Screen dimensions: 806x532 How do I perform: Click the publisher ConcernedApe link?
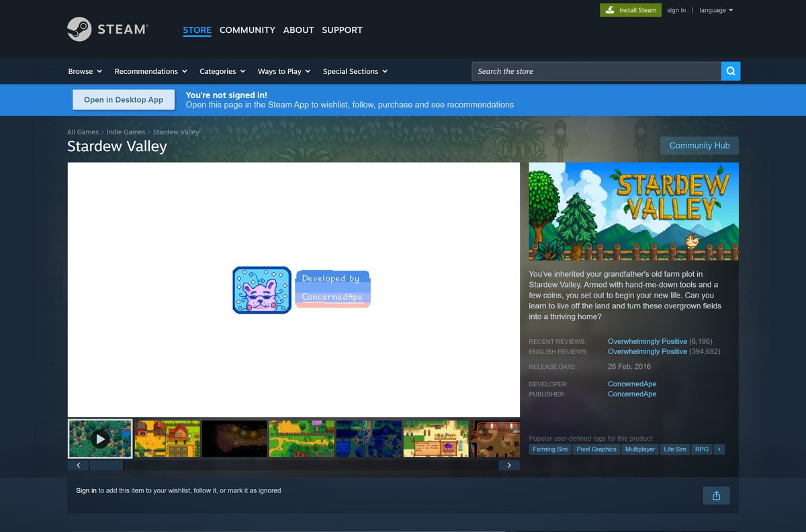coord(632,394)
